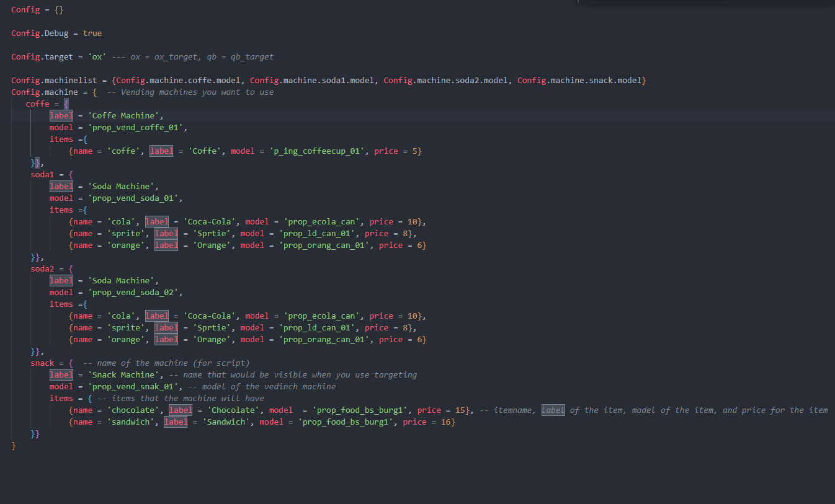Click the 'prop_vend_coffe_01' model string
The image size is (835, 504).
click(136, 127)
